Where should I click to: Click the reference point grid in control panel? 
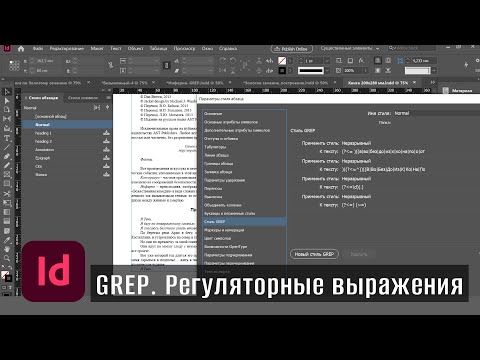14,65
